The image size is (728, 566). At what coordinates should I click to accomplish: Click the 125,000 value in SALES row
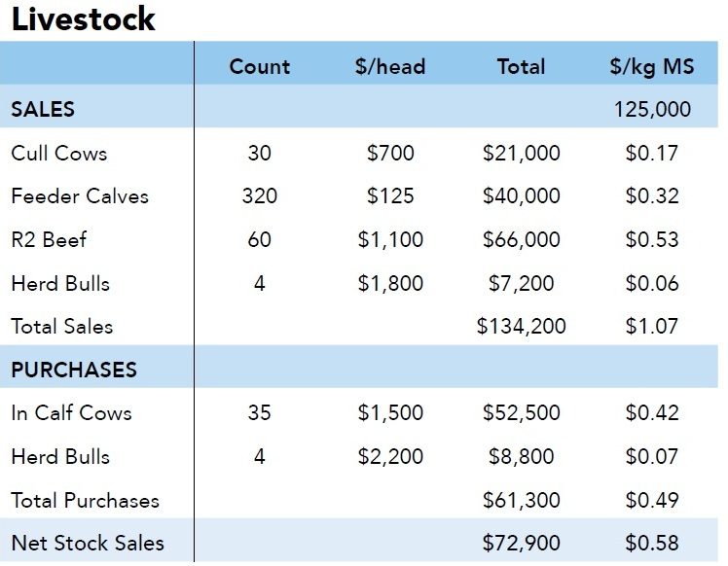[652, 110]
